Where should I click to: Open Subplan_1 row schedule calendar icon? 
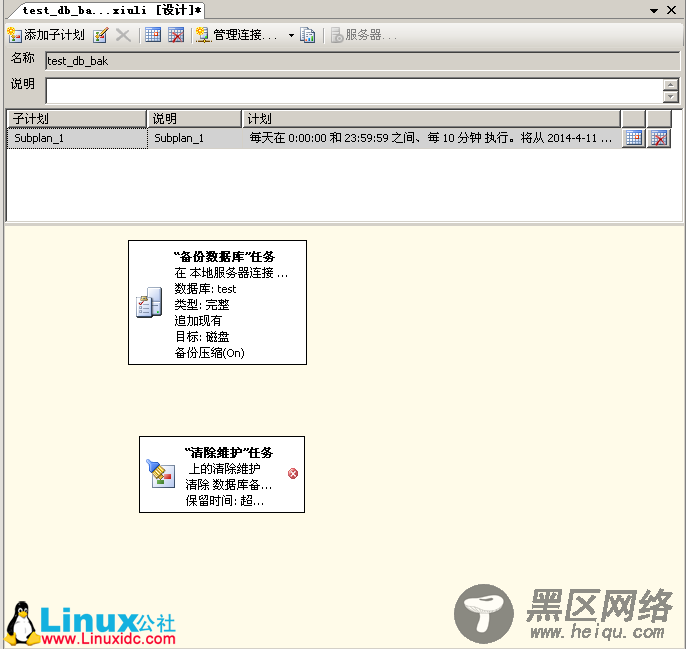tap(634, 138)
